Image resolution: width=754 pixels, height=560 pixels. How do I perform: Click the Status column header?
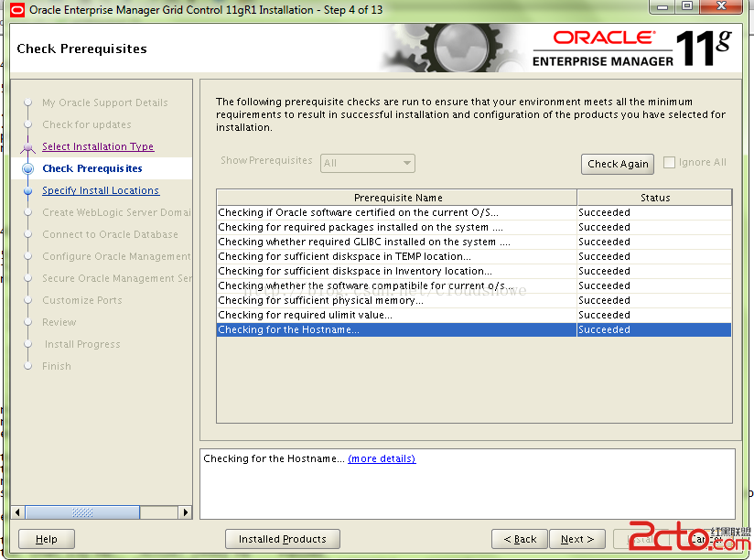[655, 198]
